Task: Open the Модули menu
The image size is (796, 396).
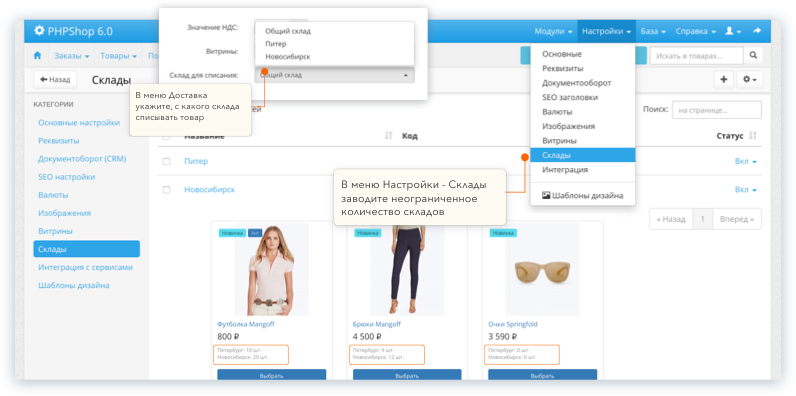Action: 553,31
